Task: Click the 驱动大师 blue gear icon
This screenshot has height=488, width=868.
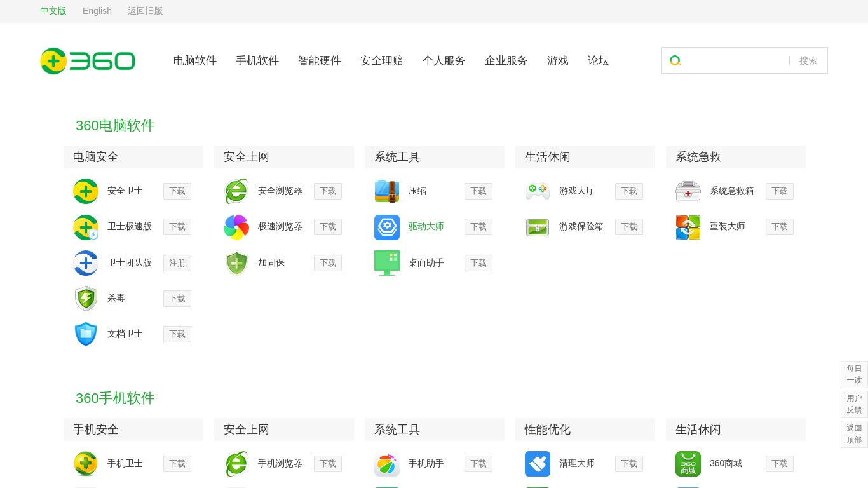Action: click(387, 227)
